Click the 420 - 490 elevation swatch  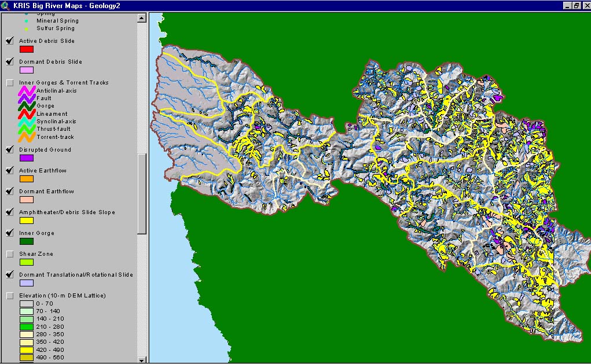click(x=27, y=350)
